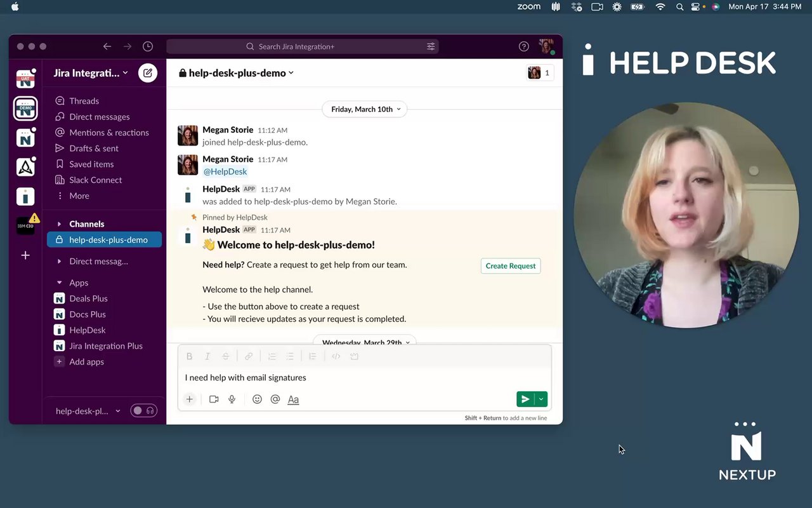Open the user profile avatar in the top bar
Screen dimensions: 812x508
click(x=546, y=46)
